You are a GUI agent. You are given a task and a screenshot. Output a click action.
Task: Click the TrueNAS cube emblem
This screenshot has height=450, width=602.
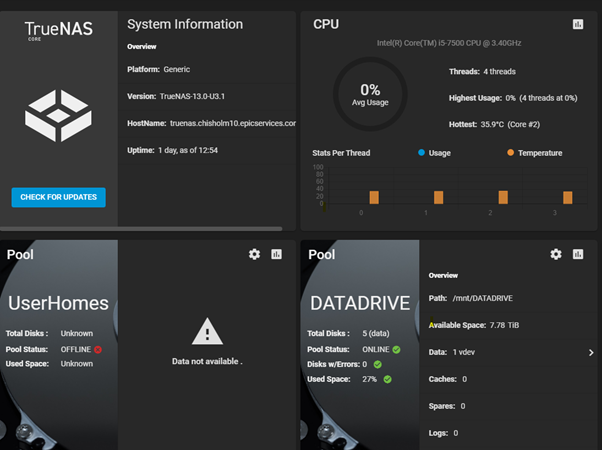coord(58,116)
